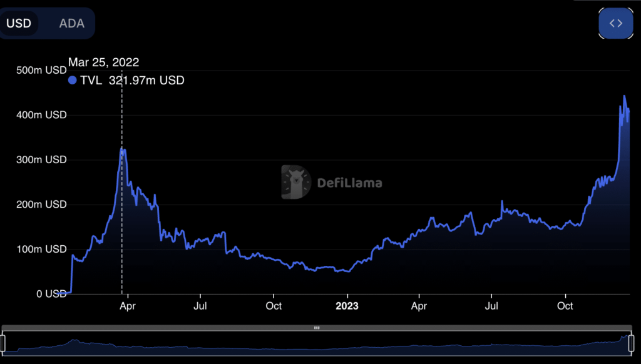The image size is (641, 364).
Task: Click the embed code brackets icon
Action: (x=616, y=23)
